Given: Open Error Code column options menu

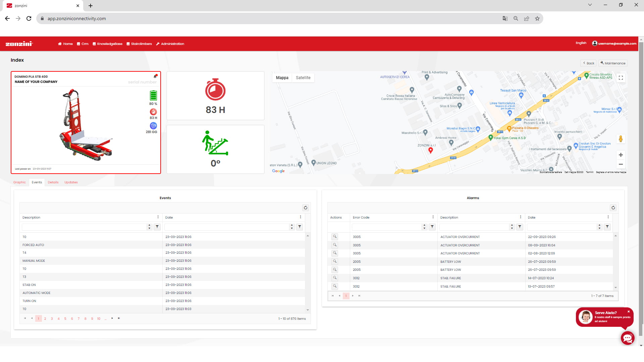Looking at the screenshot, I should click(x=433, y=217).
